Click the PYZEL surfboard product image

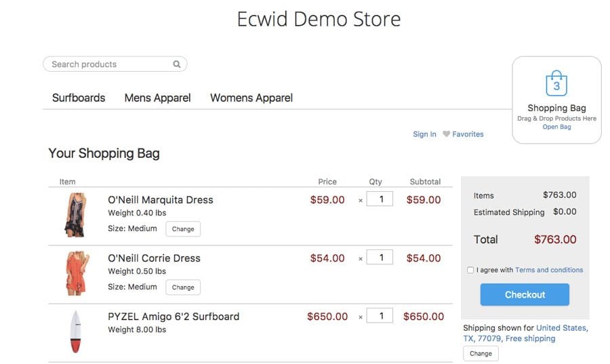(76, 331)
